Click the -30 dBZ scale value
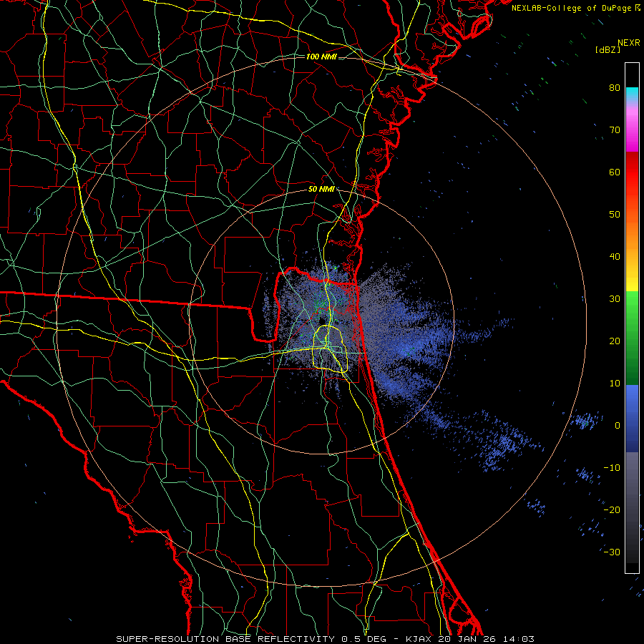Image resolution: width=644 pixels, height=644 pixels. click(x=612, y=552)
